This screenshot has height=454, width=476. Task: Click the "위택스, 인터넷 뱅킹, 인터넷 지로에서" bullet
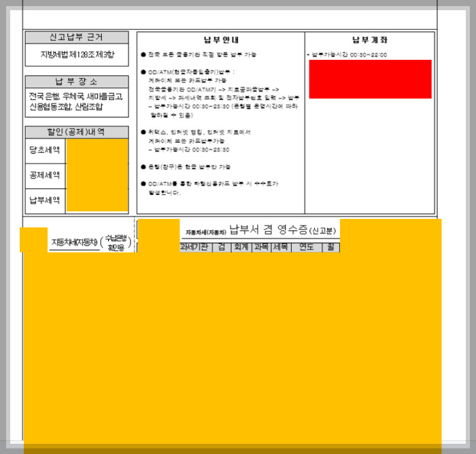click(196, 133)
